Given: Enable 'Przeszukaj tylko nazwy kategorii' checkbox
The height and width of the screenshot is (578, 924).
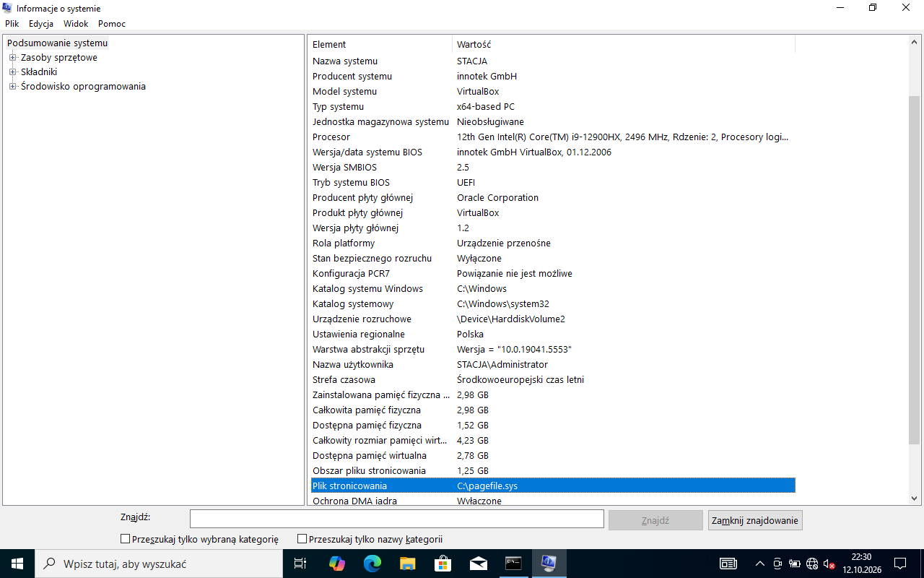Looking at the screenshot, I should pyautogui.click(x=302, y=539).
